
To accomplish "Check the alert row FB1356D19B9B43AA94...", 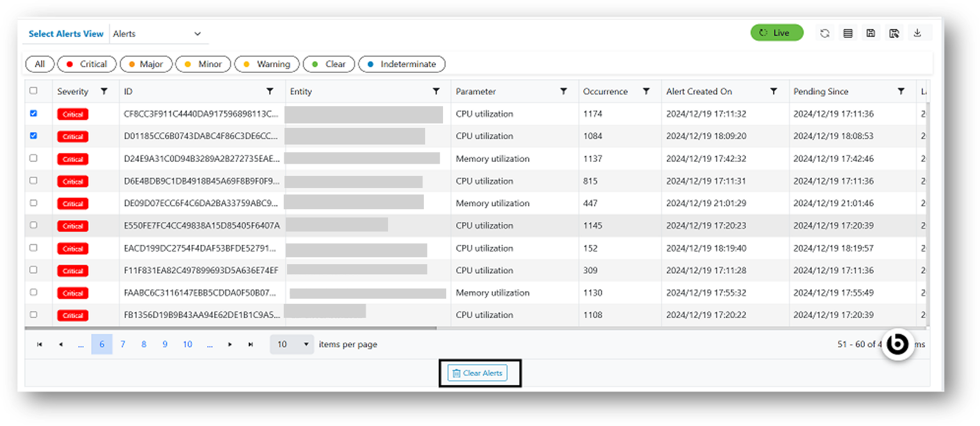I will coord(34,315).
